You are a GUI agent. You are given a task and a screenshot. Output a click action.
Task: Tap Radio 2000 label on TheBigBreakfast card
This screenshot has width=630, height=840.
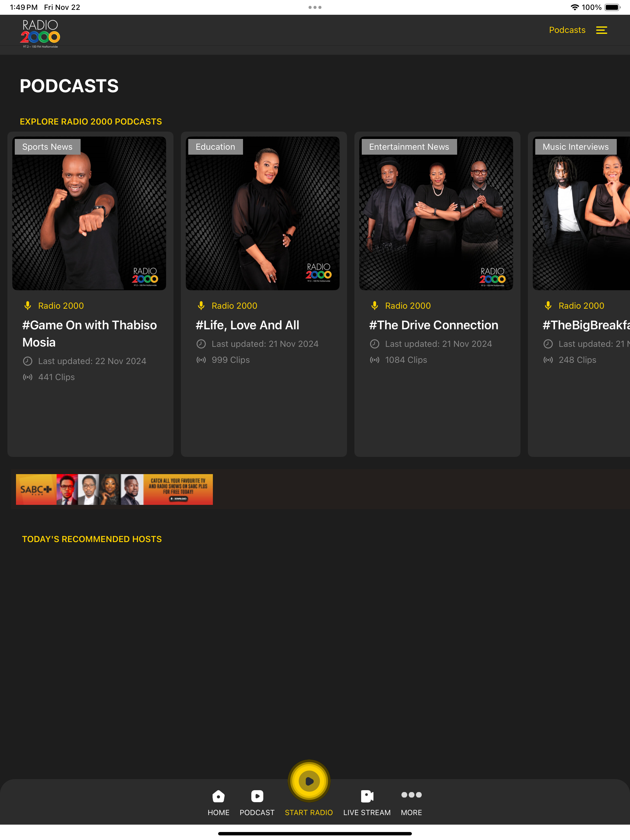coord(581,306)
